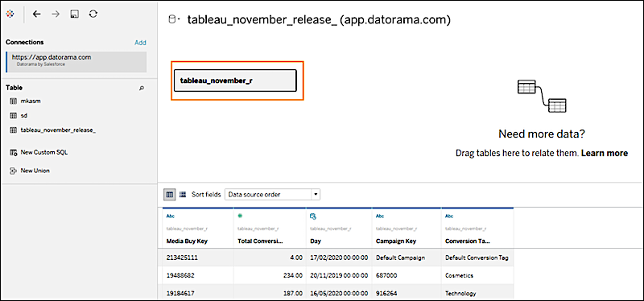Go back with the left arrow
Image resolution: width=644 pixels, height=301 pixels.
pyautogui.click(x=36, y=14)
